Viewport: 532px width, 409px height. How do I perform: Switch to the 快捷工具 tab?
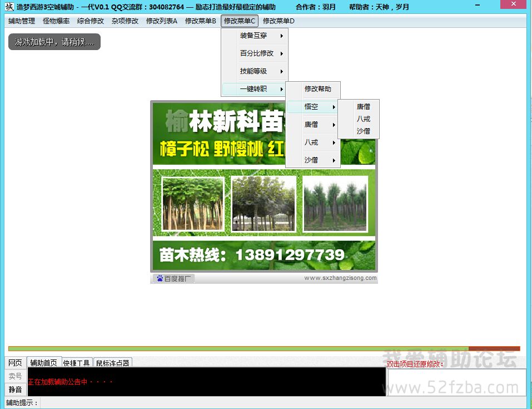click(x=77, y=363)
